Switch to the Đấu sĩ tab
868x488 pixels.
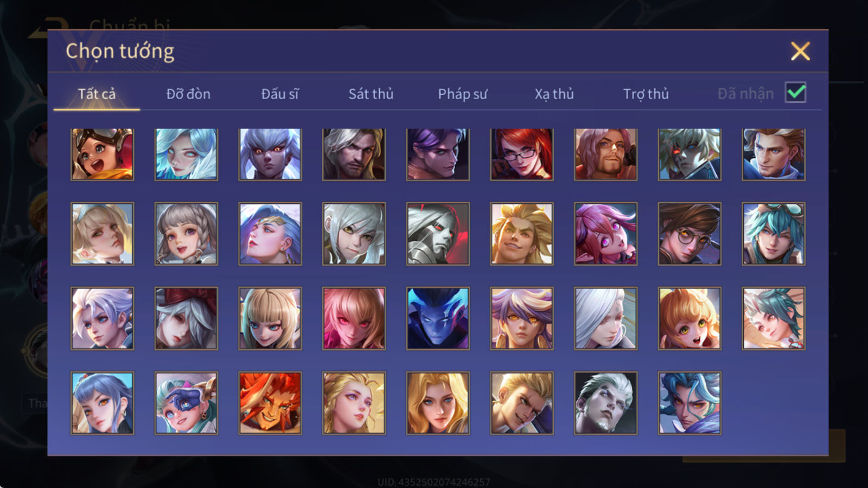point(280,94)
